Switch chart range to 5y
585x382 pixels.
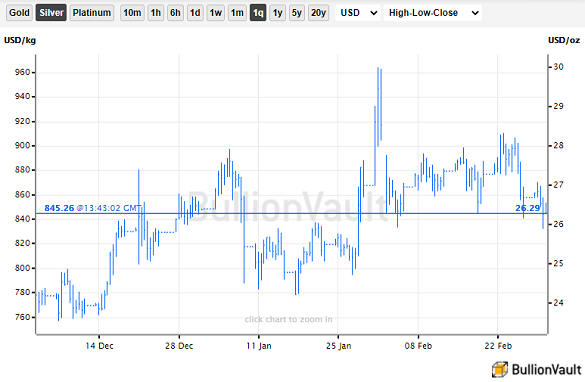pos(297,13)
